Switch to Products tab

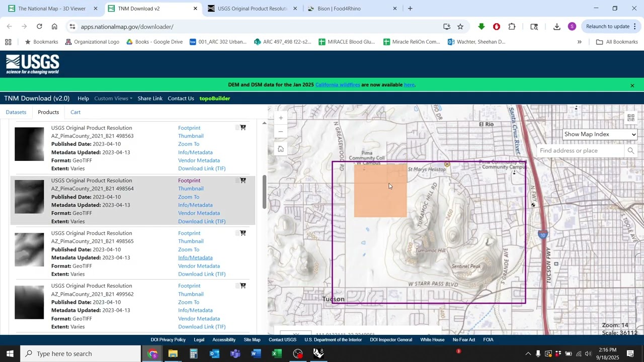click(x=48, y=112)
